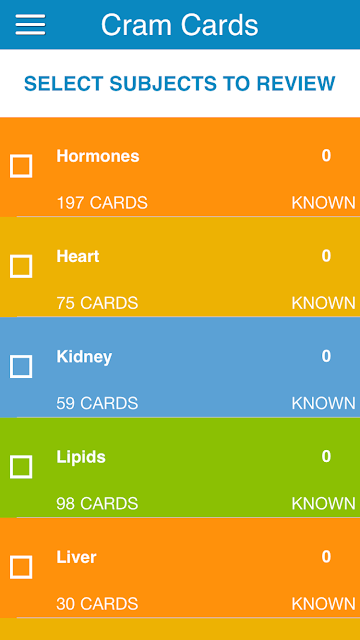
Task: Click the 197 CARDS label
Action: [x=102, y=203]
